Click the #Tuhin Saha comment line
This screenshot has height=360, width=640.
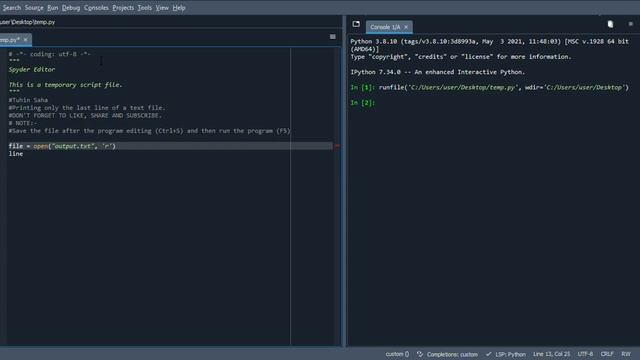tap(28, 100)
